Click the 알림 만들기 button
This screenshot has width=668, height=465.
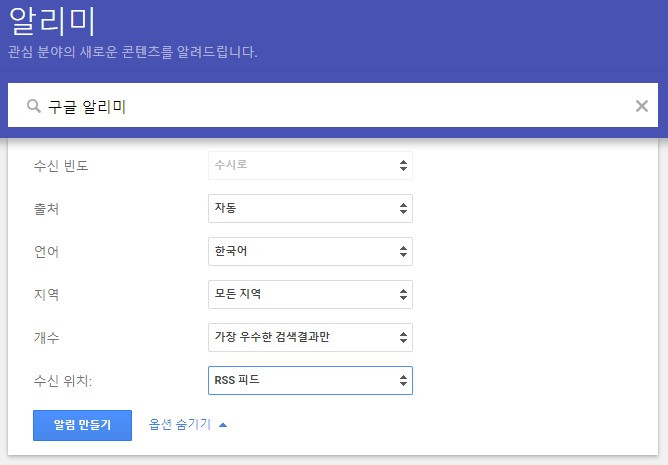coord(82,425)
